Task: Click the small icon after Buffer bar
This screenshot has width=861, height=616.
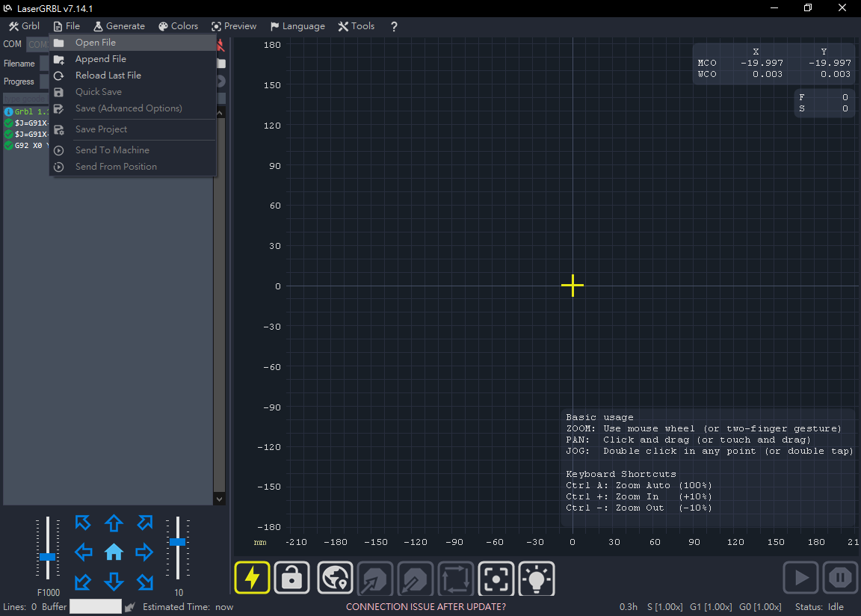Action: click(x=129, y=607)
